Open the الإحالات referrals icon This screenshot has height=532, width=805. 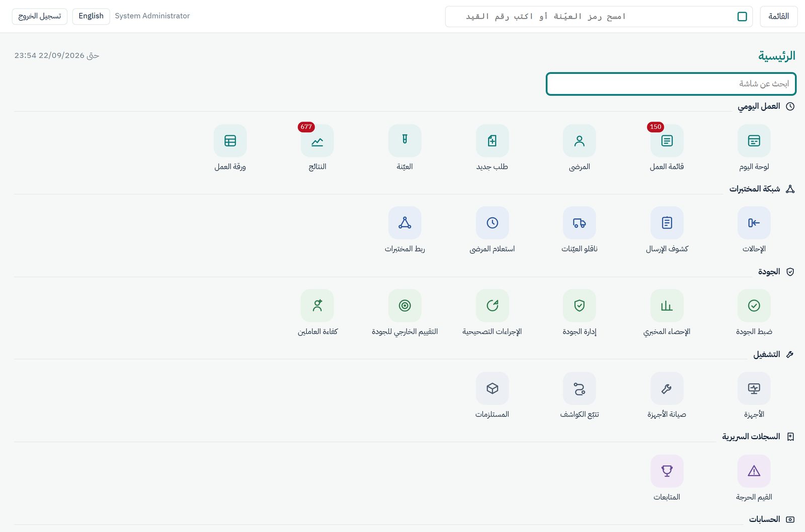[754, 223]
